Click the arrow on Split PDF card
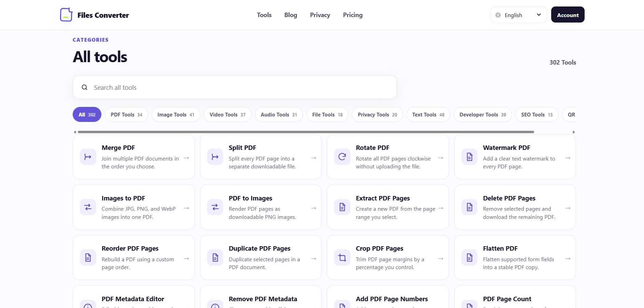 coord(314,158)
